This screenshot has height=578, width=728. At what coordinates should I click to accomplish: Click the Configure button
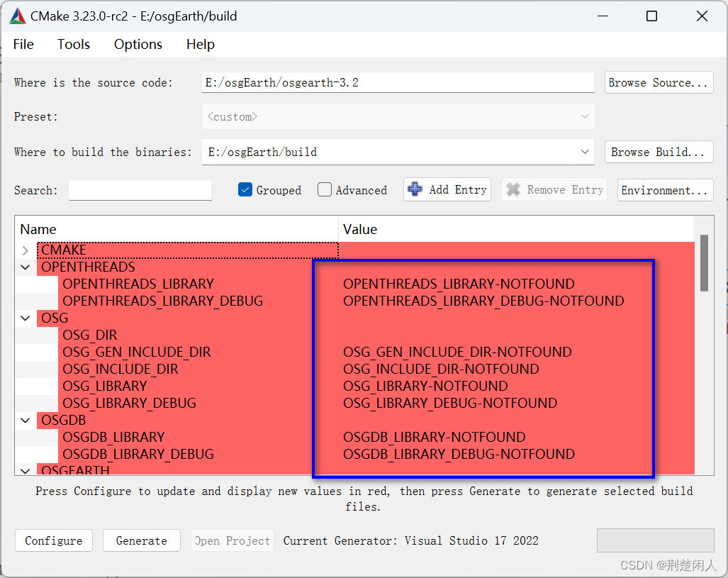[x=54, y=540]
